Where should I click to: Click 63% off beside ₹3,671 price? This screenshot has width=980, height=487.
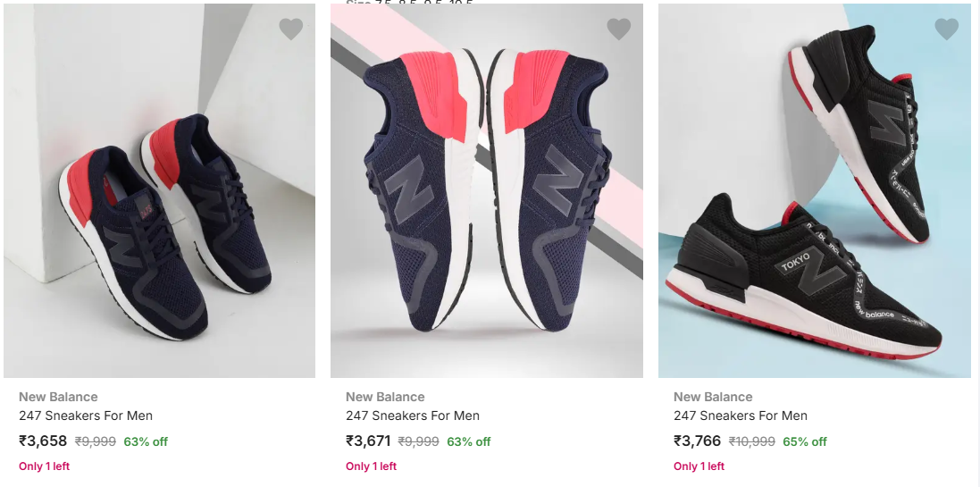tap(469, 441)
